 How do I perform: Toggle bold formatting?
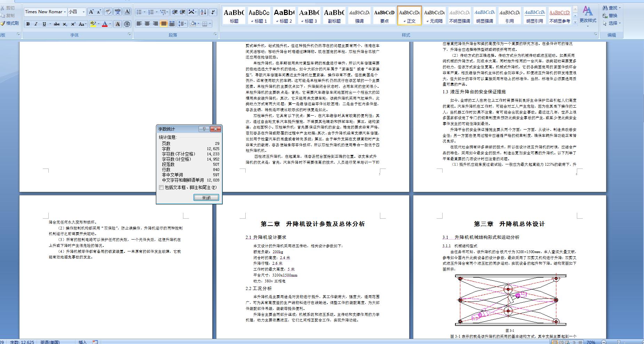coord(28,24)
